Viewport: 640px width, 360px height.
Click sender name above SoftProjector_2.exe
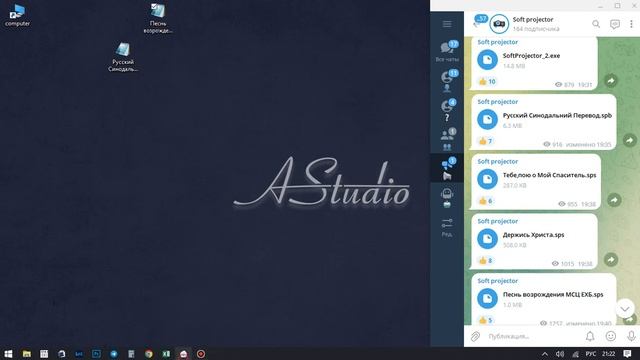pyautogui.click(x=498, y=42)
